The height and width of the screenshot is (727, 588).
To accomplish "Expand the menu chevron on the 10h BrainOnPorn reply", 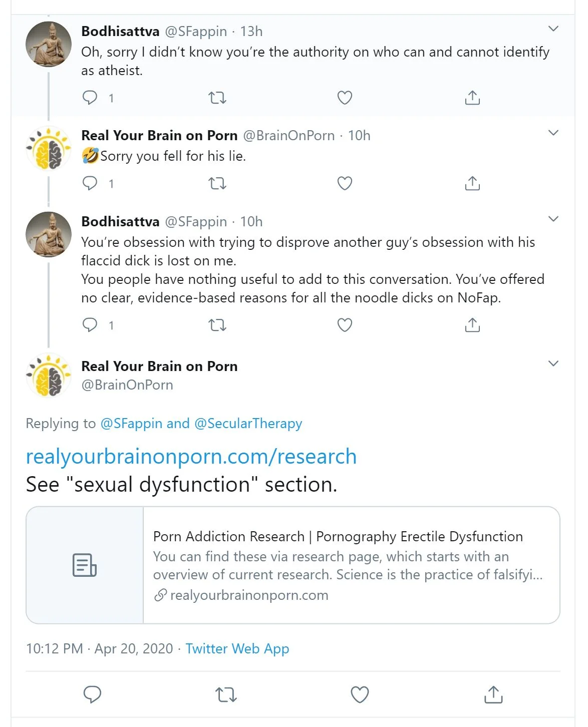I will point(553,133).
